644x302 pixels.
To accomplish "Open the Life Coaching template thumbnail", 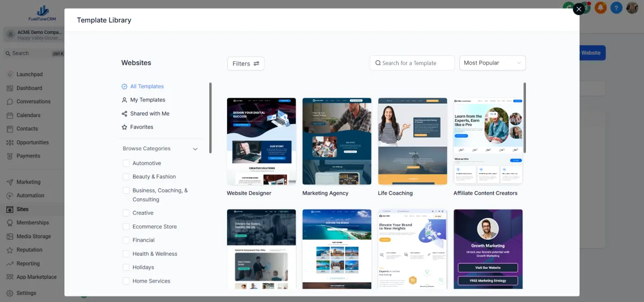I will tap(413, 141).
